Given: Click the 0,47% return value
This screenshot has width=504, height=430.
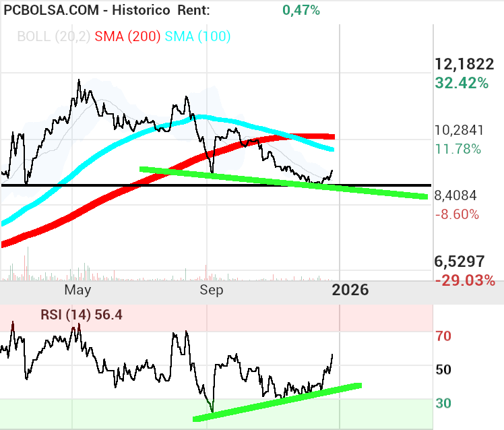Looking at the screenshot, I should [x=301, y=10].
